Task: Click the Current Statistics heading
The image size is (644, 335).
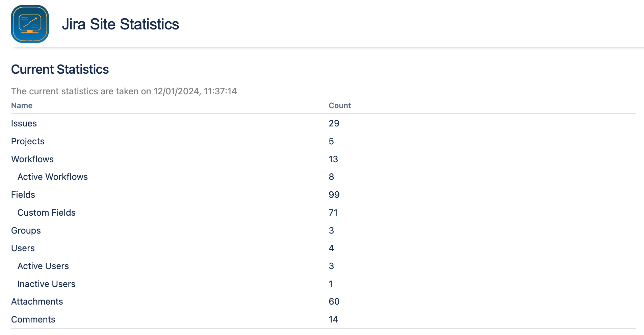Action: click(60, 69)
